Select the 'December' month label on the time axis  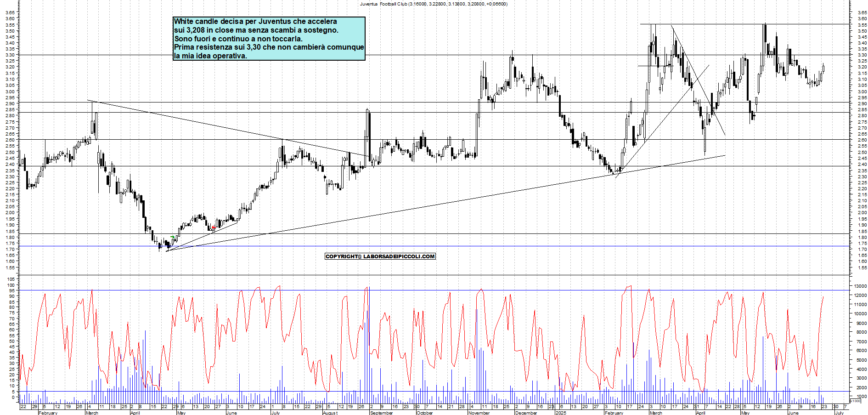click(526, 413)
